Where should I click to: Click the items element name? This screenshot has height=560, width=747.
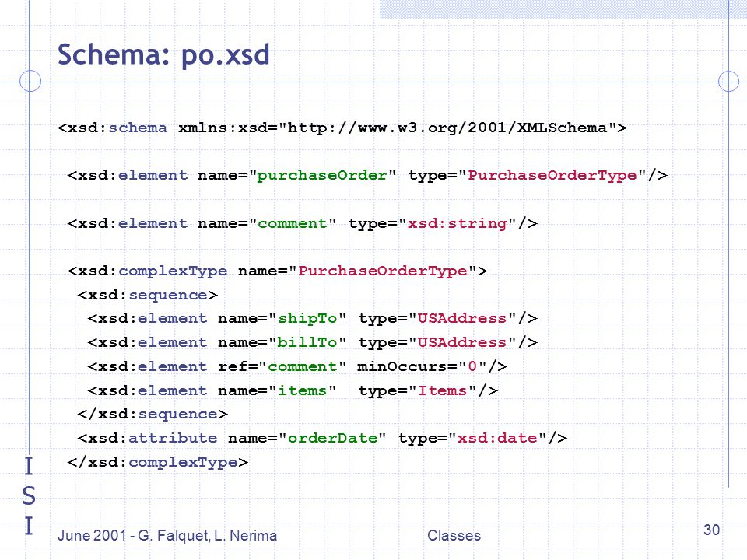[x=302, y=390]
